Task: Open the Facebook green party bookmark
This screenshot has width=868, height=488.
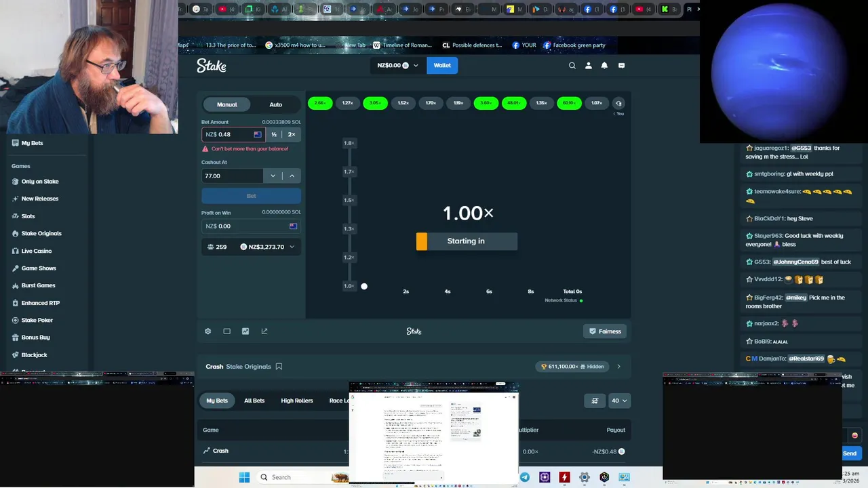Action: coord(574,45)
